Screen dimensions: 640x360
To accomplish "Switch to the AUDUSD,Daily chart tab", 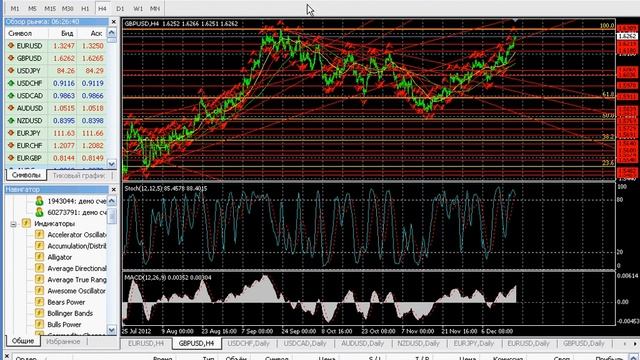I will point(362,343).
